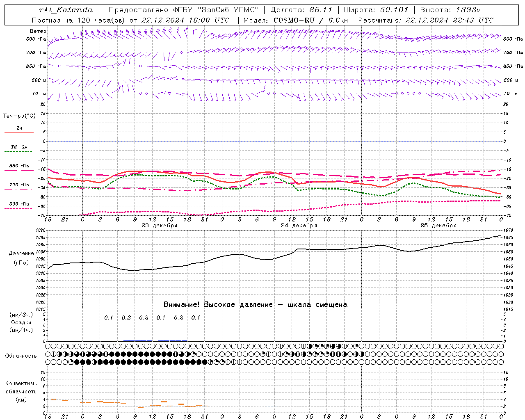Click the (мм/3ч.) units label
This screenshot has width=525, height=420.
(21, 315)
